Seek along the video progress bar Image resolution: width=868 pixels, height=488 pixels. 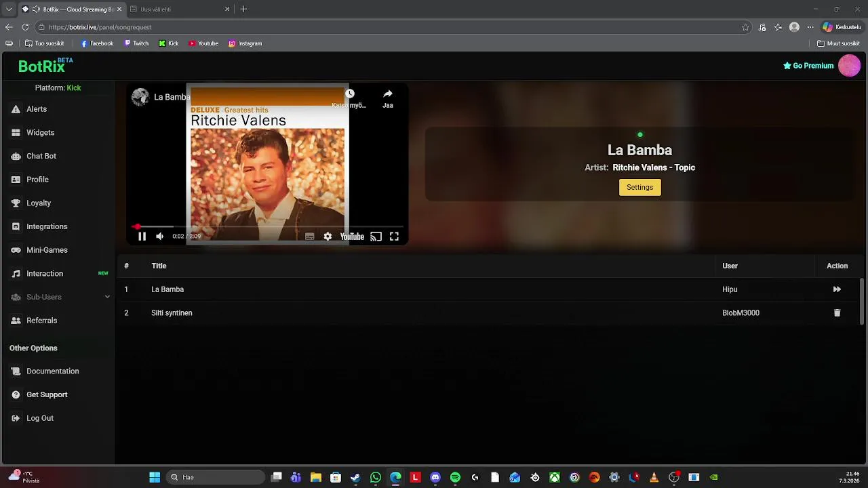(x=268, y=226)
